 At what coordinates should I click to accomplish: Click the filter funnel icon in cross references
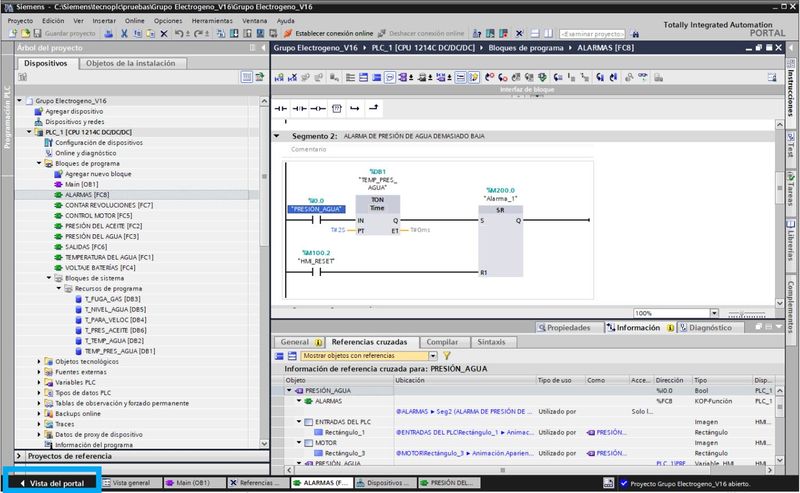447,356
